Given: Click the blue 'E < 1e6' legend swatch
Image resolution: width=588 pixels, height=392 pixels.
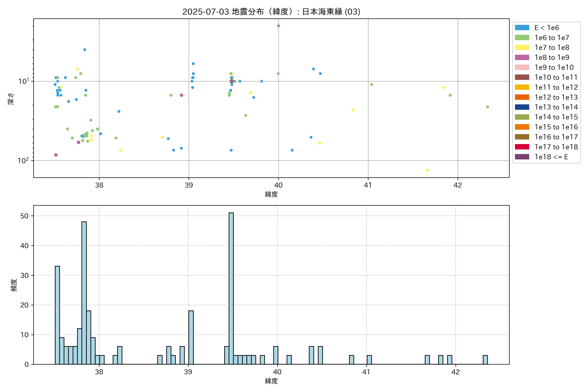Looking at the screenshot, I should click(x=522, y=27).
